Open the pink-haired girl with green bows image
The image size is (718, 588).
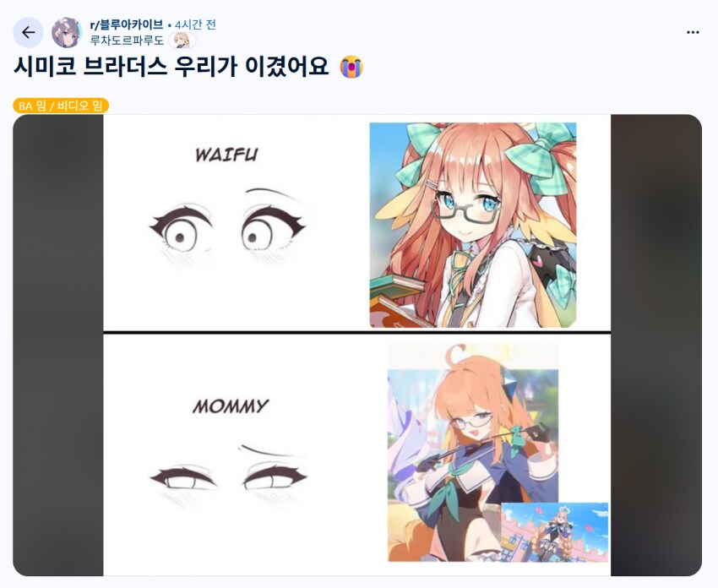tap(473, 225)
